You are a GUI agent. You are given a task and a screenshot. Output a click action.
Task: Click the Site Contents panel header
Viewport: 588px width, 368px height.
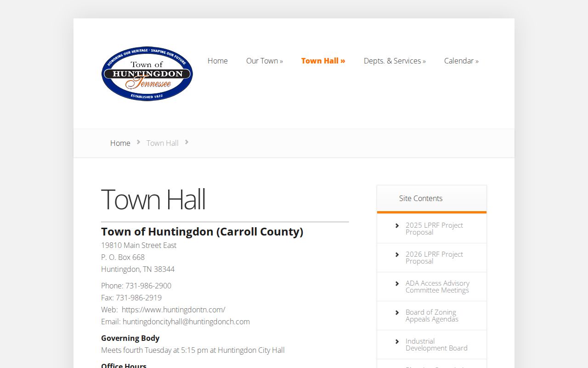click(x=432, y=199)
